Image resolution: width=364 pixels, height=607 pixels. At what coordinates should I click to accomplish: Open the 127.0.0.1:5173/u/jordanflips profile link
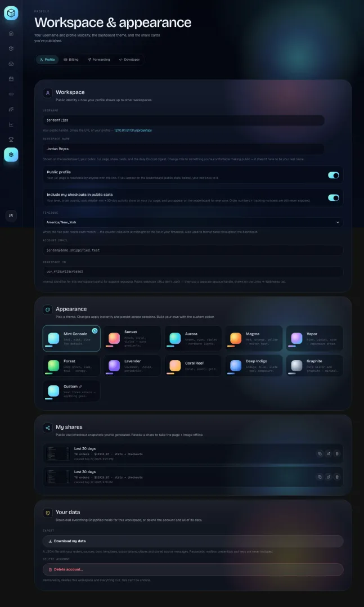[133, 131]
